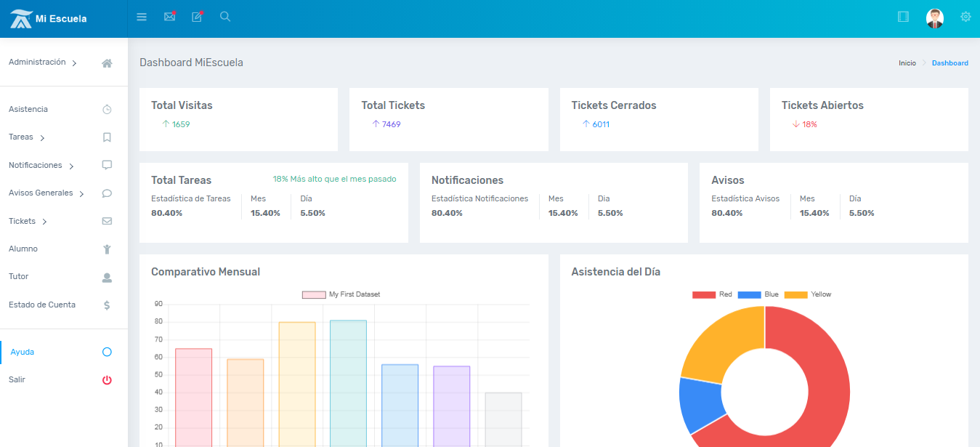Click the chat icon beside Notificaciones
The width and height of the screenshot is (980, 447).
coord(107,165)
